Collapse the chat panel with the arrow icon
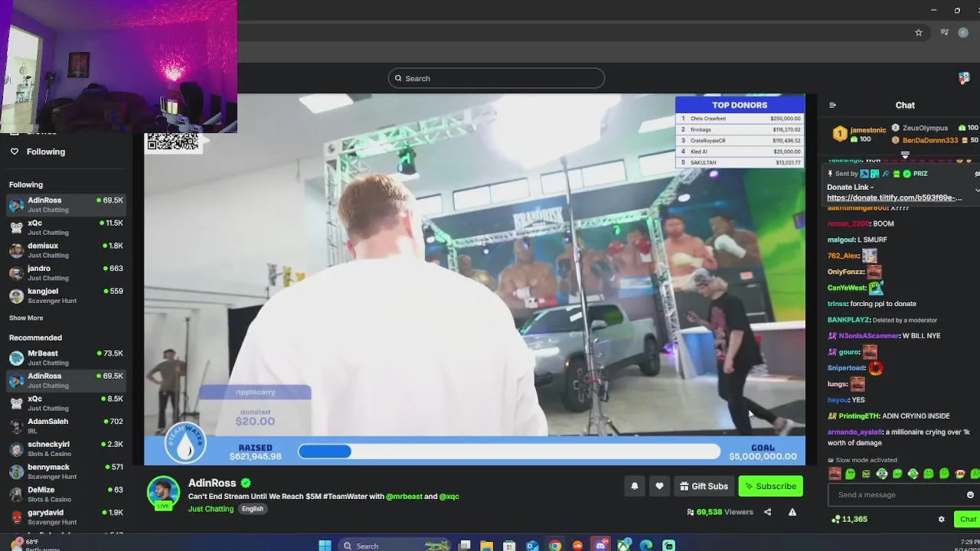980x551 pixels. 832,105
